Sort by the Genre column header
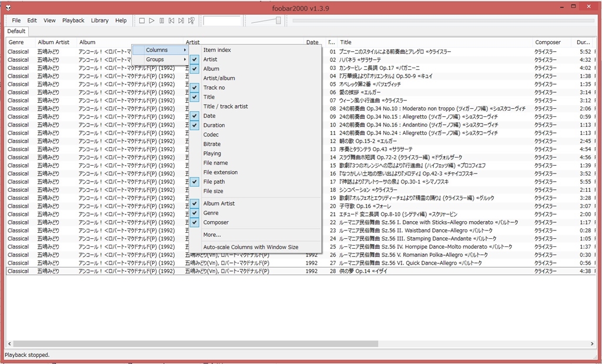Viewport: 602px width, 364px height. (x=21, y=42)
